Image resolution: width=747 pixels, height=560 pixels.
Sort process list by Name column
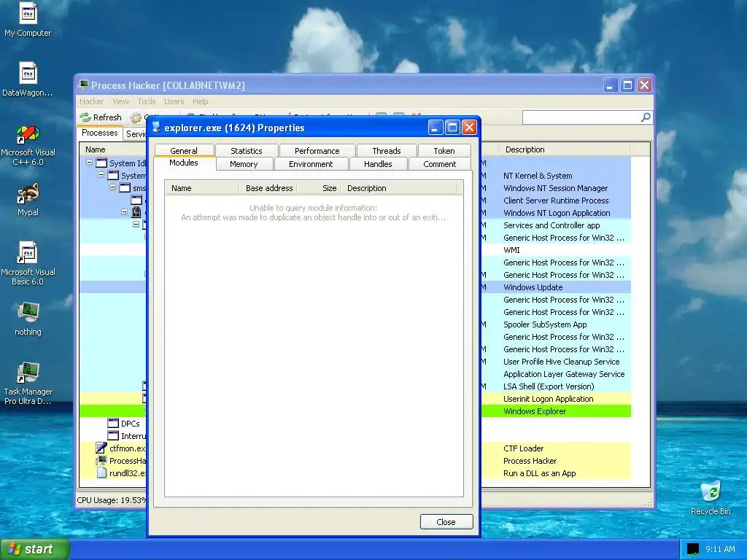tap(113, 149)
